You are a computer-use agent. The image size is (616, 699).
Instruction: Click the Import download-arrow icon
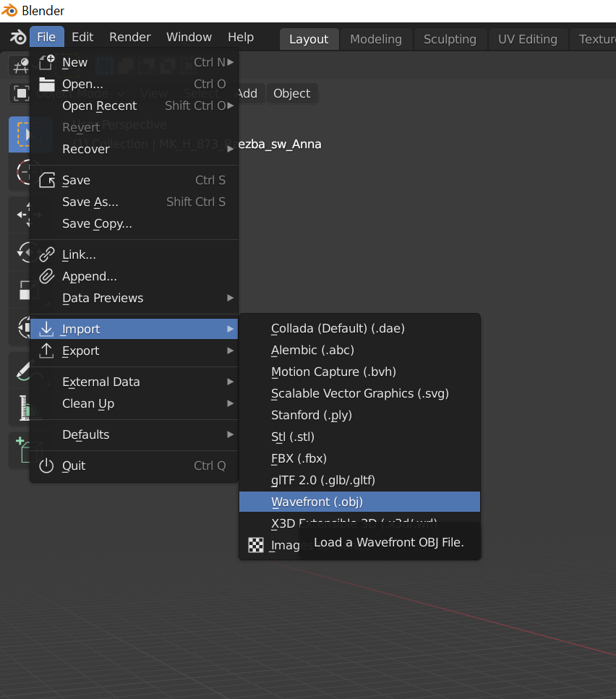click(x=47, y=329)
